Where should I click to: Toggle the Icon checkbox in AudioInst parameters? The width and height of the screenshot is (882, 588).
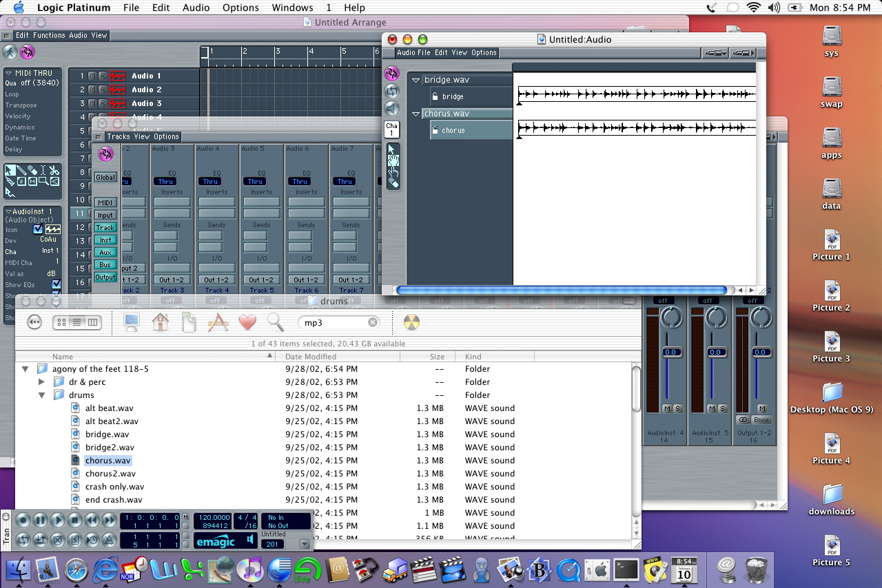click(x=38, y=229)
